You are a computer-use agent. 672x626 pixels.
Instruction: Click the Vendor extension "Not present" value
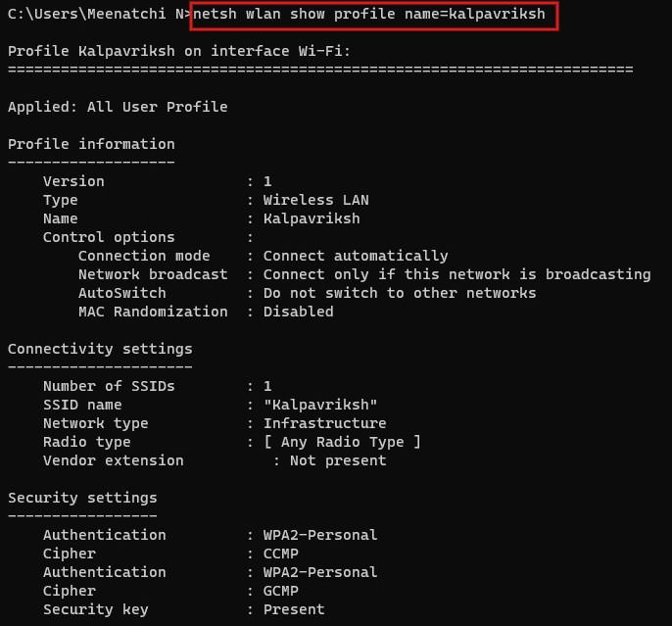(338, 460)
